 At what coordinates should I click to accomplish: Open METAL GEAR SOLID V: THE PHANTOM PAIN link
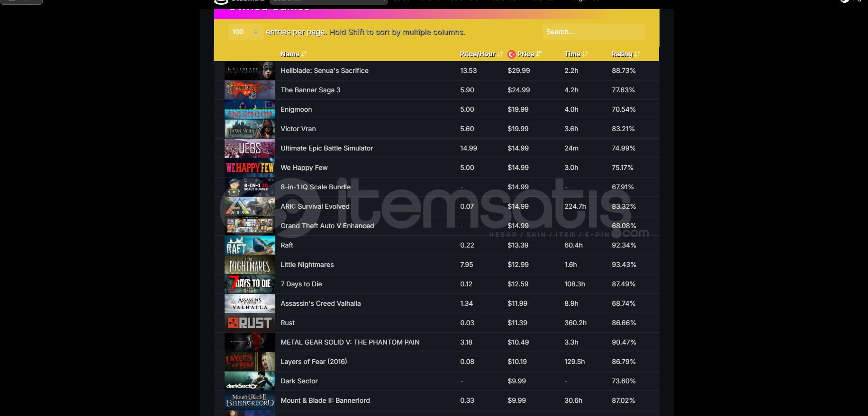tap(350, 342)
